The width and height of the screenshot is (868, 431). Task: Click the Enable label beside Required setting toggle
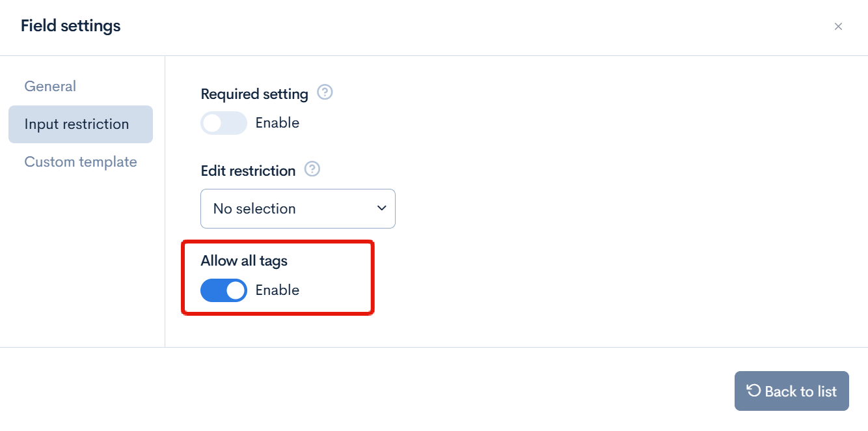tap(277, 123)
